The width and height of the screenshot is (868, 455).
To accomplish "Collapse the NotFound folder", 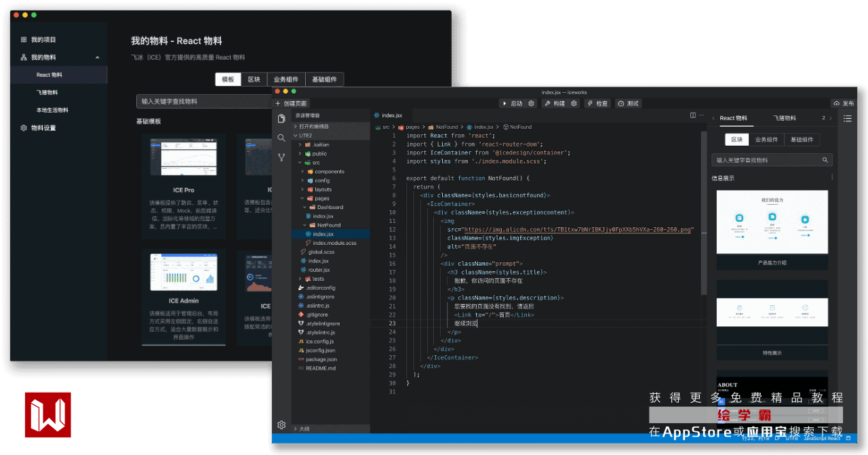I will click(x=331, y=224).
